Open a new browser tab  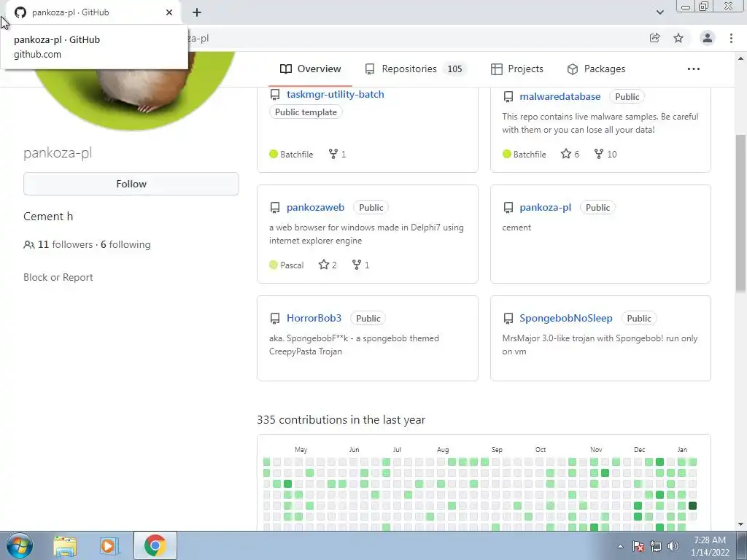click(x=197, y=12)
